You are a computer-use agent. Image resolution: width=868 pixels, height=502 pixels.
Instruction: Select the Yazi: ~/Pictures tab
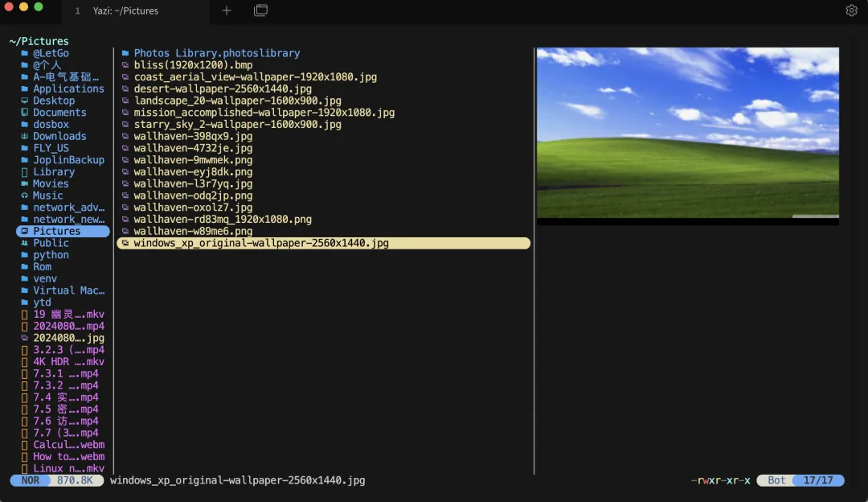coord(136,11)
